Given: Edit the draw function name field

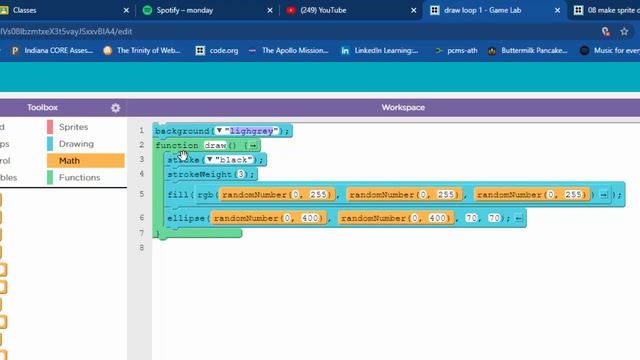Looking at the screenshot, I should [215, 146].
